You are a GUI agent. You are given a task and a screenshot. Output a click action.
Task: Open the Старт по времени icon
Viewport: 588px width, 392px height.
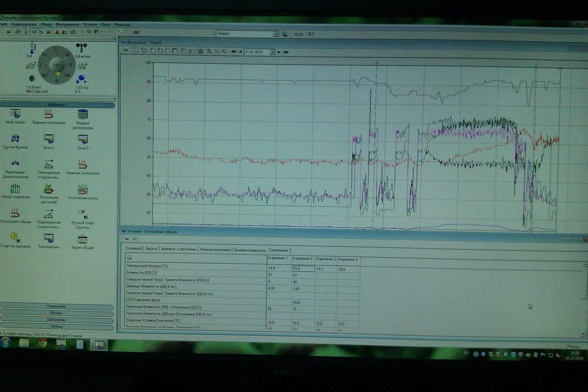coord(15,240)
